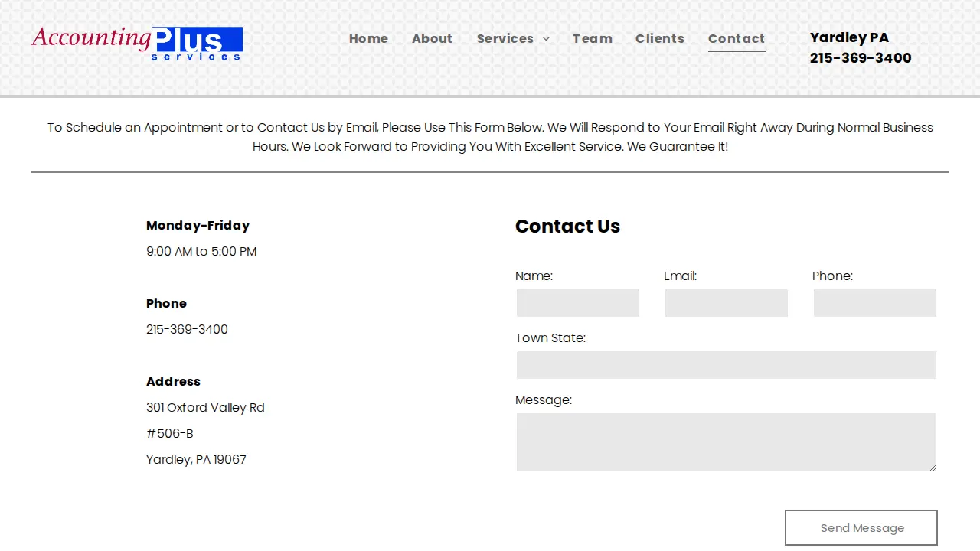Grab the Message box resize handle
Screen dimensions: 980x551
pyautogui.click(x=932, y=467)
